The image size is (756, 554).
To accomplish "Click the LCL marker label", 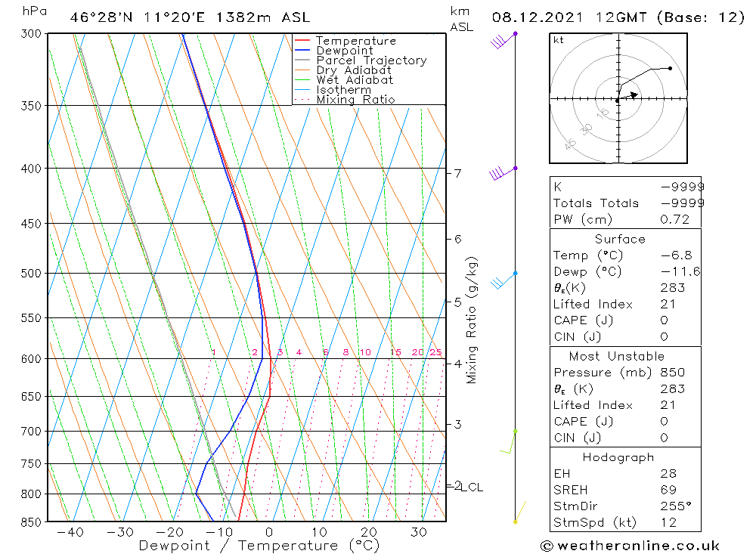I will [x=472, y=487].
